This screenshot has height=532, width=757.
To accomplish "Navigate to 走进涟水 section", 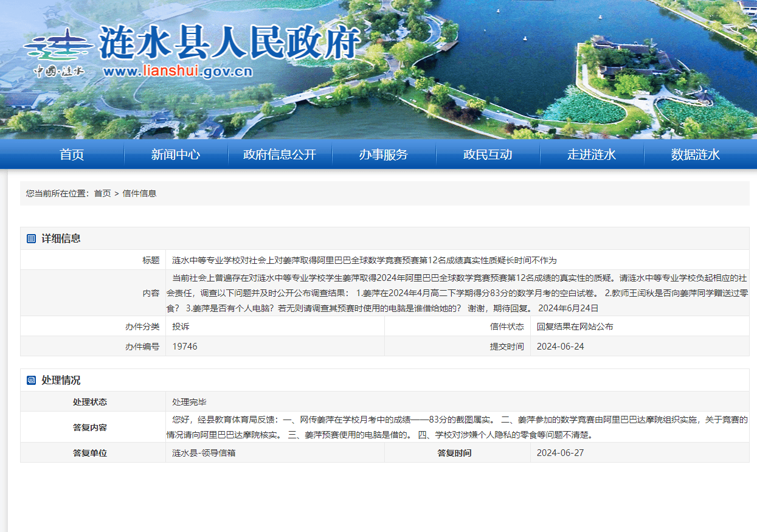I will click(592, 154).
